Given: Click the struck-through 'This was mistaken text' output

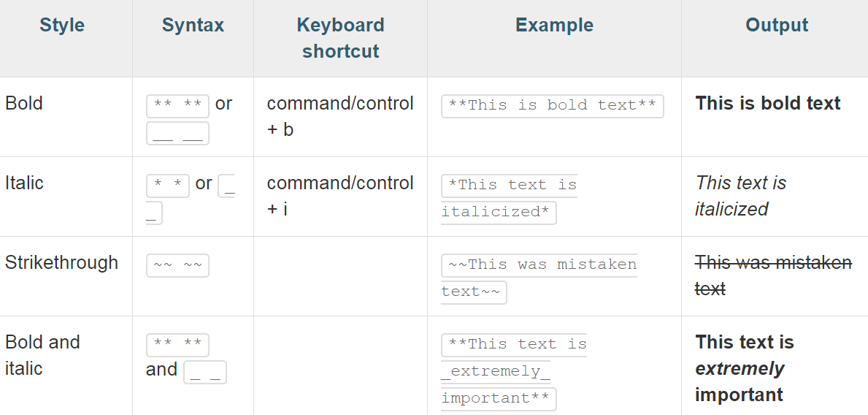Looking at the screenshot, I should (773, 275).
